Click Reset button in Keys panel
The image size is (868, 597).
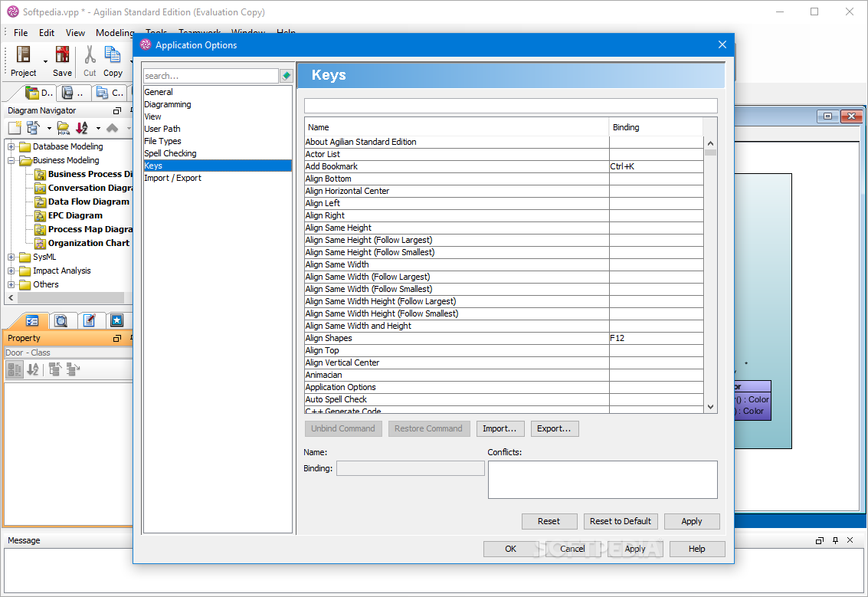[549, 521]
